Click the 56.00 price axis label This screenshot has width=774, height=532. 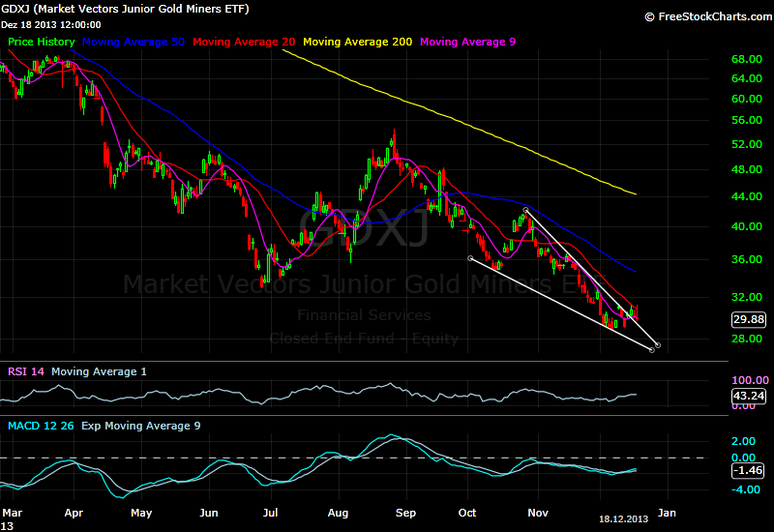pos(747,120)
